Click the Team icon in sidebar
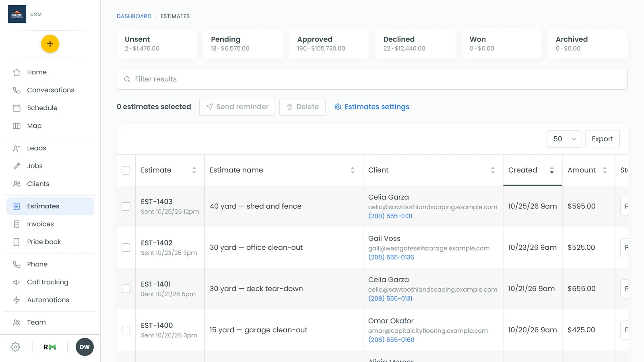 pyautogui.click(x=17, y=322)
